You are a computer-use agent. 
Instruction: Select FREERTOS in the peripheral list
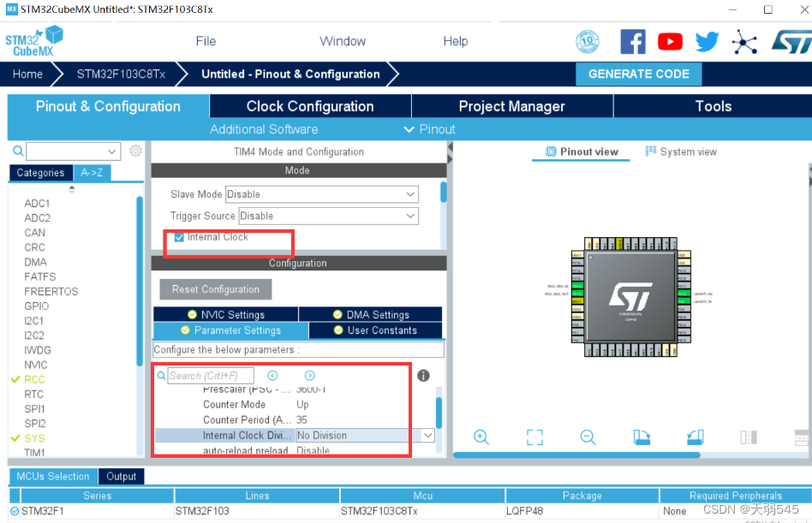51,292
